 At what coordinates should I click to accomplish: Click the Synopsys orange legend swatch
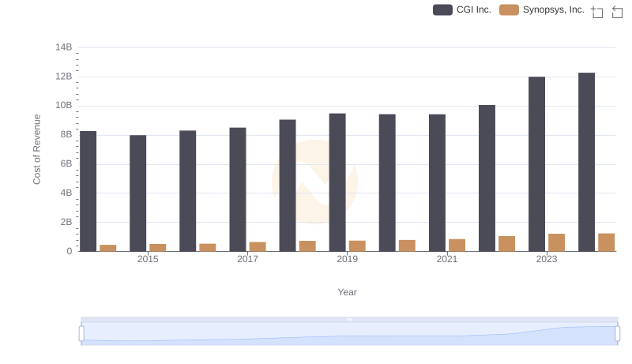509,10
